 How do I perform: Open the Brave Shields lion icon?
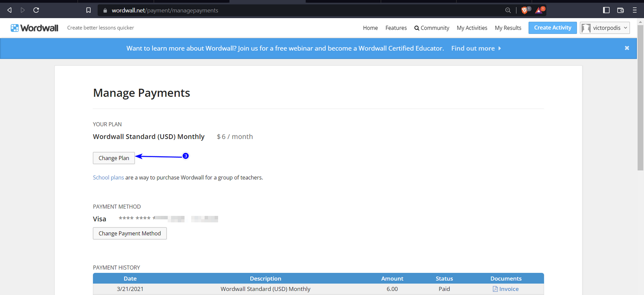525,10
